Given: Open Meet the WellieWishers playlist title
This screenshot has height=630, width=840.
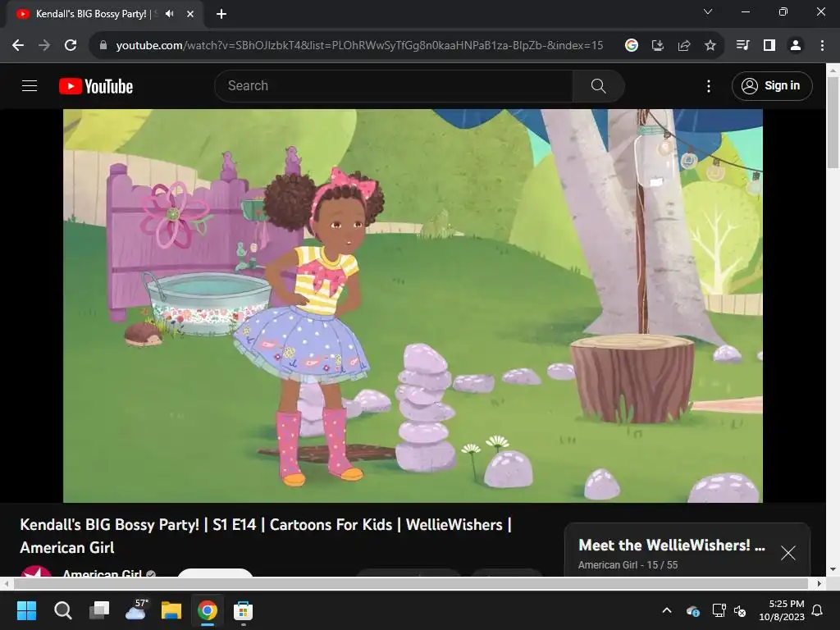Looking at the screenshot, I should tap(672, 546).
